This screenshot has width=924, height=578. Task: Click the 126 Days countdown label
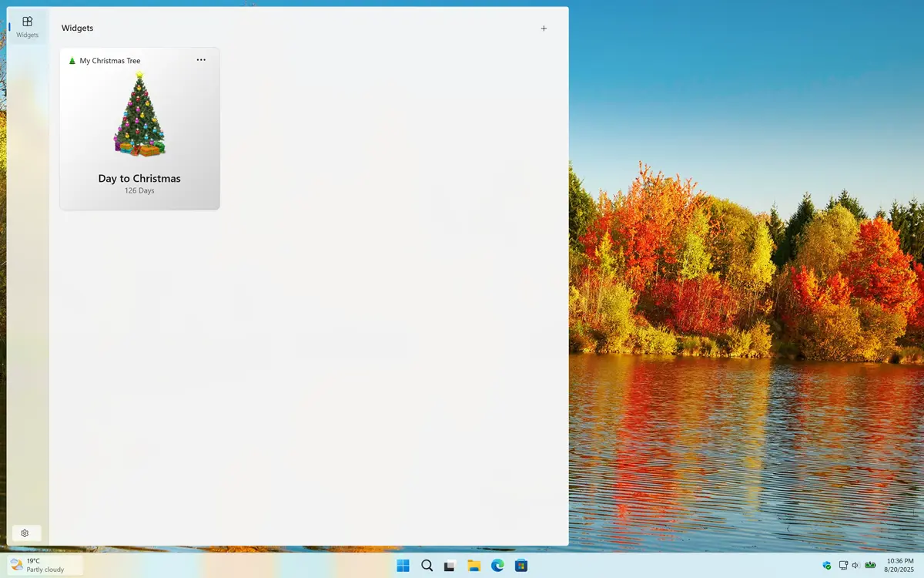(x=139, y=190)
